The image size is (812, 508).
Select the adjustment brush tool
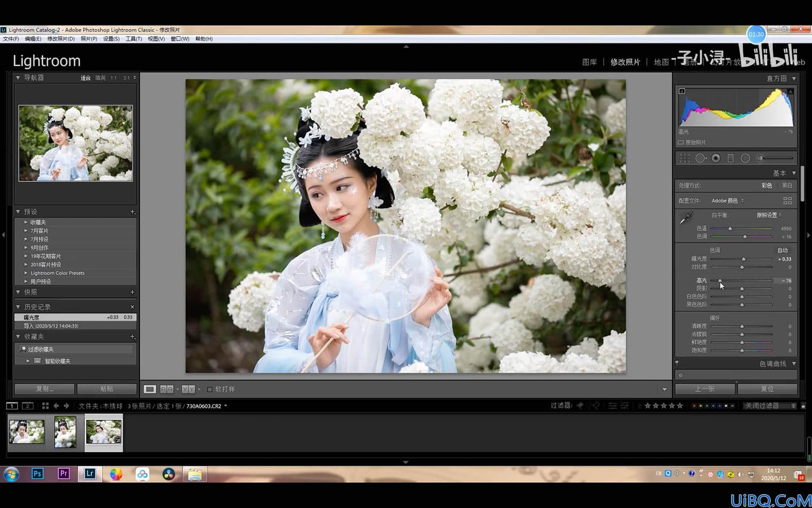(775, 158)
